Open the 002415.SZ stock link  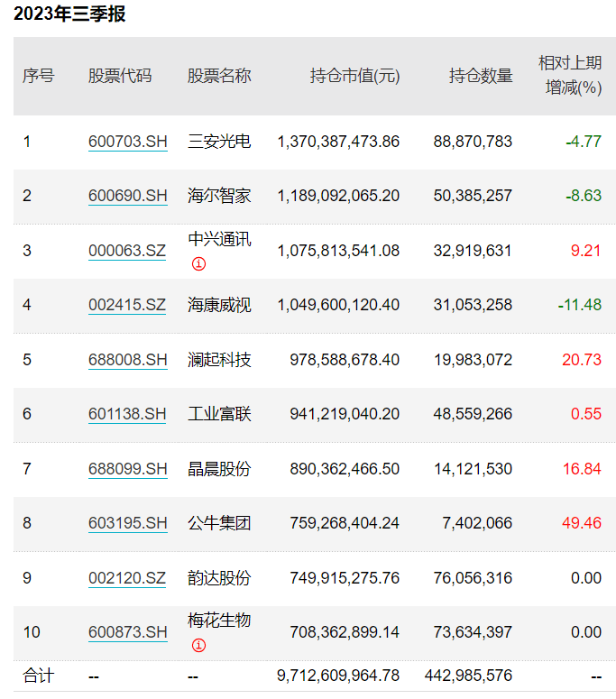[x=127, y=305]
